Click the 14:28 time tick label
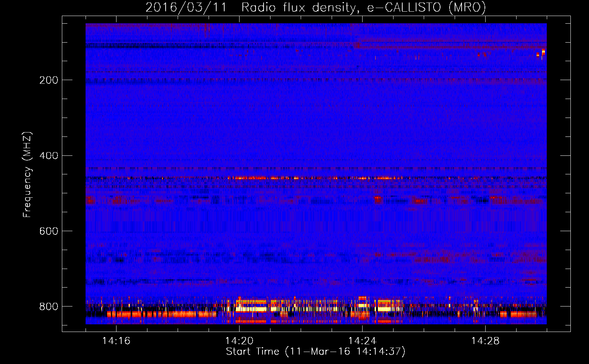Image resolution: width=589 pixels, height=364 pixels. (485, 341)
